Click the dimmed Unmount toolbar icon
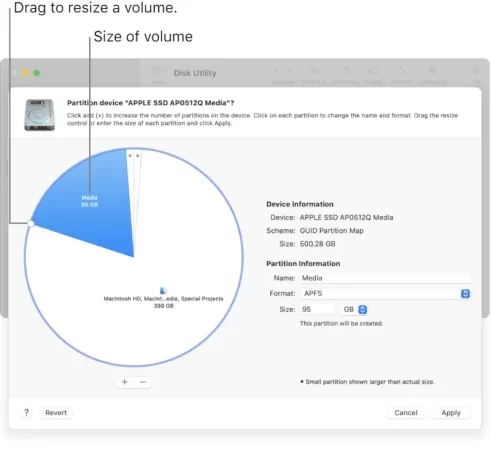Image resolution: width=491 pixels, height=450 pixels. tap(433, 75)
